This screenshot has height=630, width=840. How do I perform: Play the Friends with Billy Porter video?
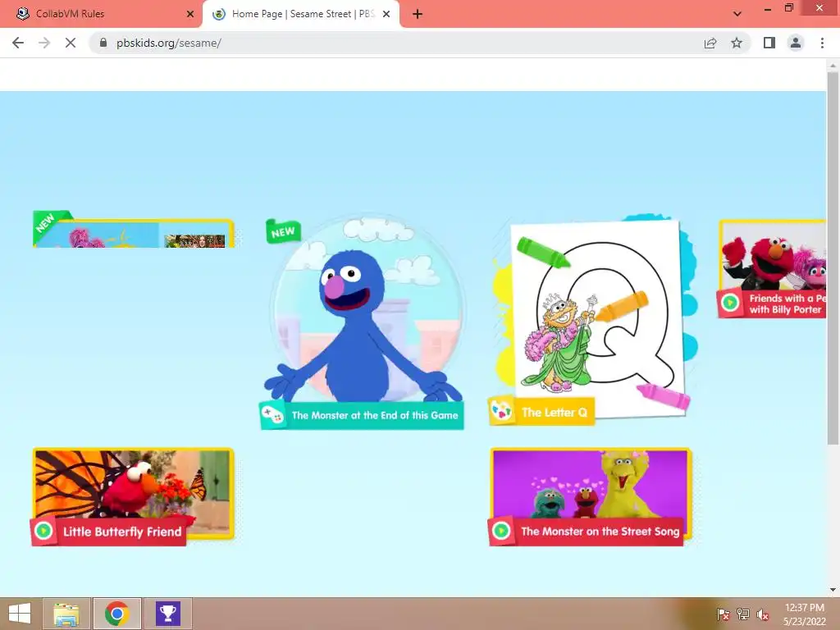point(729,304)
